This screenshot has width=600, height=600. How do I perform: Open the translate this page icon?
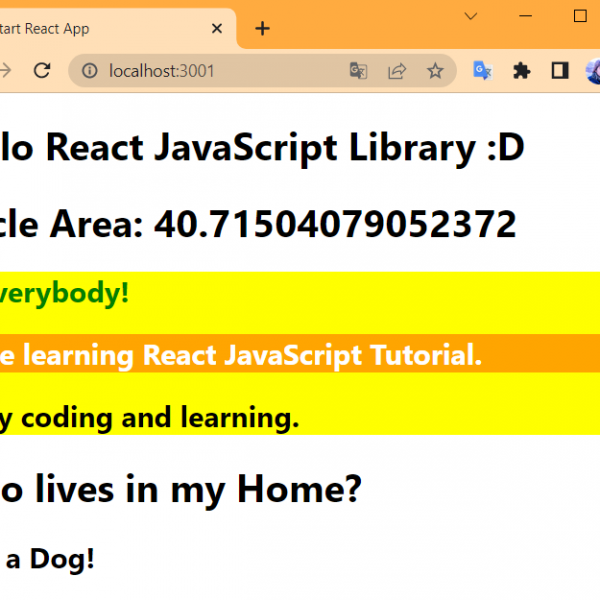coord(358,71)
